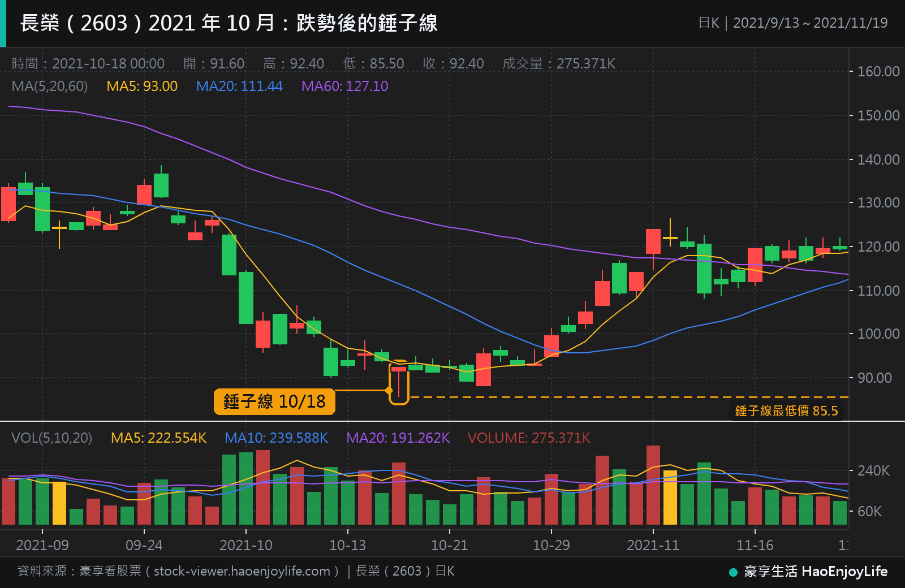Select the MA20: 111.44 legend

click(239, 86)
